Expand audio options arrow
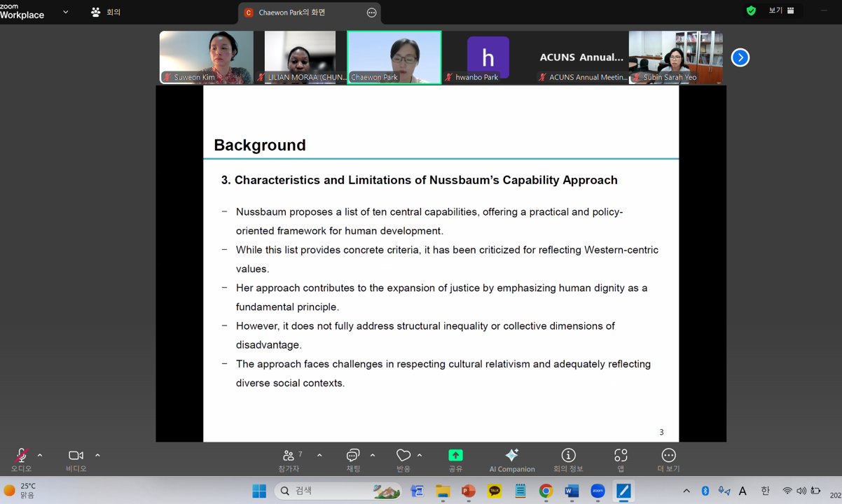The height and width of the screenshot is (504, 842). [40, 456]
